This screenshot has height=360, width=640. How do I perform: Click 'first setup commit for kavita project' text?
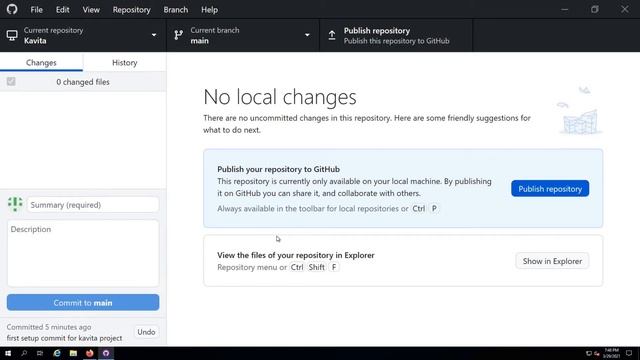(64, 338)
